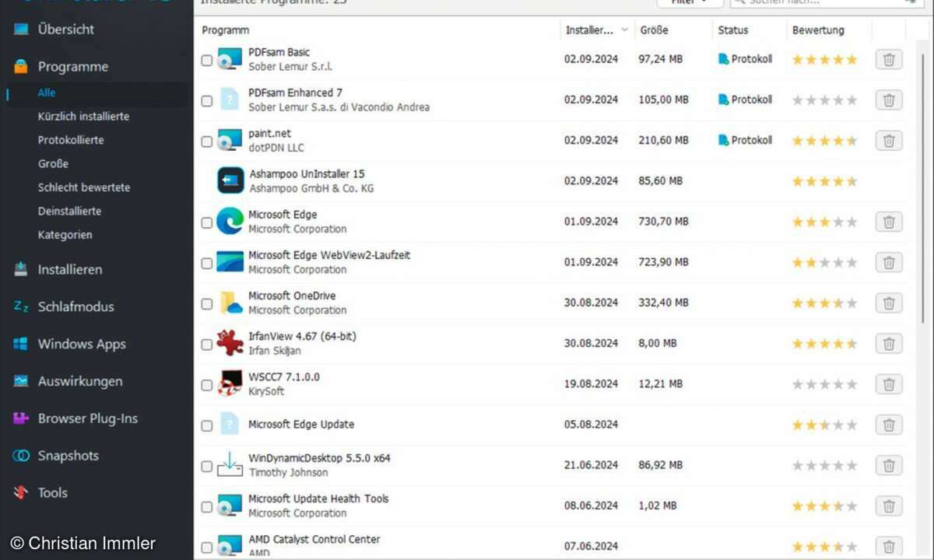Click the Ashampoo UnInstaller 15 program icon
Screen dimensions: 934x560
(230, 180)
